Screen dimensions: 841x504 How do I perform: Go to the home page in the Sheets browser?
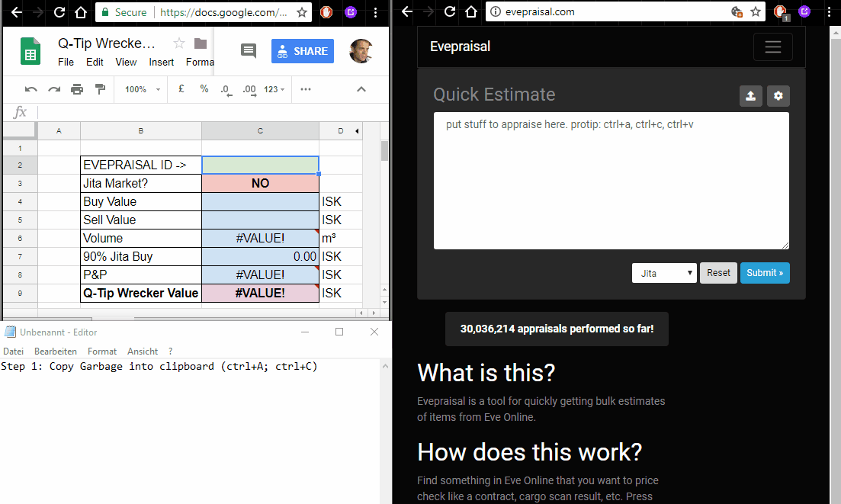click(81, 11)
